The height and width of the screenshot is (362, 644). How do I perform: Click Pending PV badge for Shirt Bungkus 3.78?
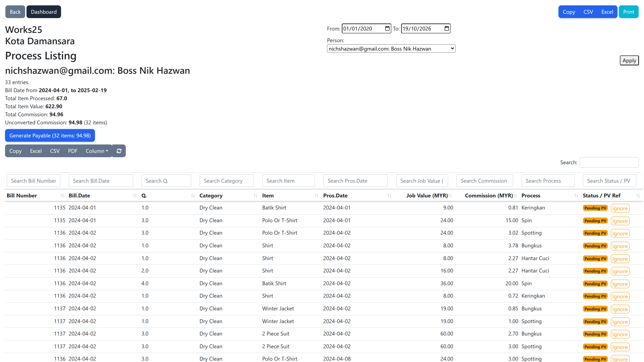595,246
